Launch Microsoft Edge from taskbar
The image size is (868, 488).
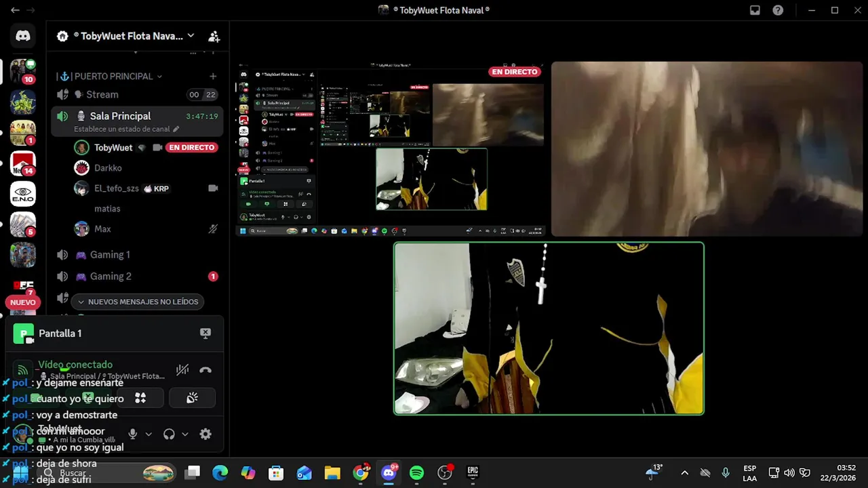(220, 472)
